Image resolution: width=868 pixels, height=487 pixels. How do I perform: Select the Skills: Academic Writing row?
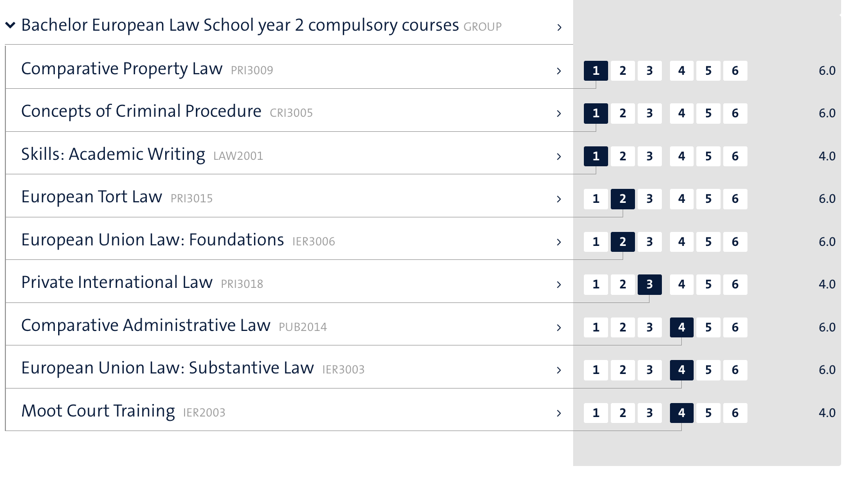pyautogui.click(x=113, y=154)
